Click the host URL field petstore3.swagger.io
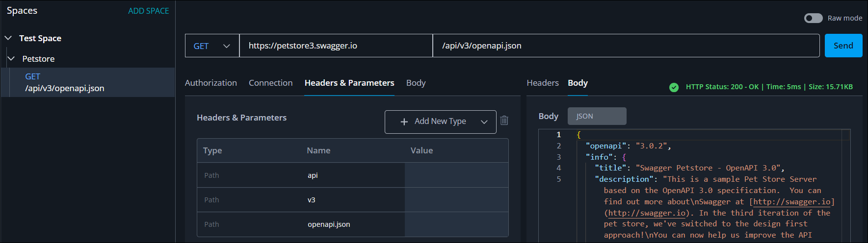This screenshot has height=243, width=868. pos(336,46)
